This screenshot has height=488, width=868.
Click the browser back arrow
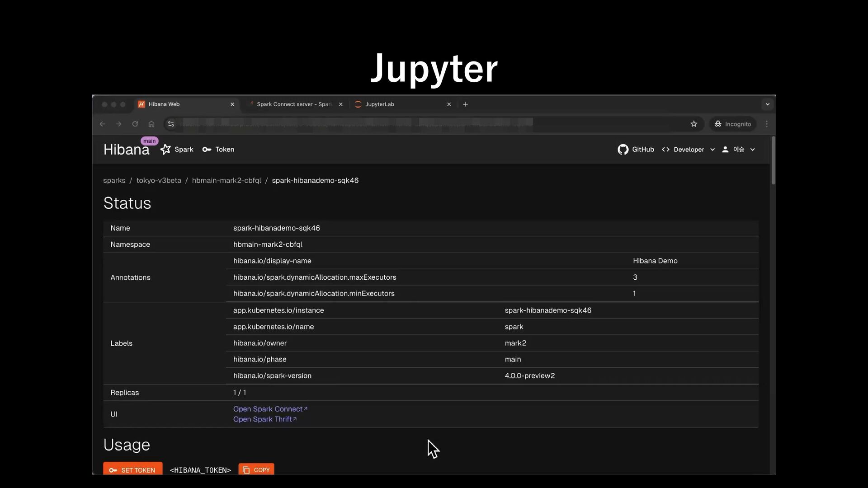tap(103, 124)
